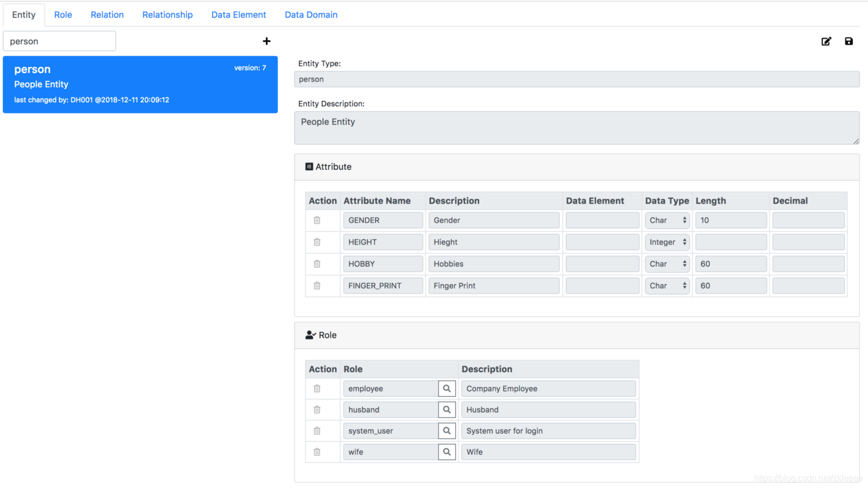The width and height of the screenshot is (868, 488).
Task: Search roles next to employee field
Action: click(447, 388)
